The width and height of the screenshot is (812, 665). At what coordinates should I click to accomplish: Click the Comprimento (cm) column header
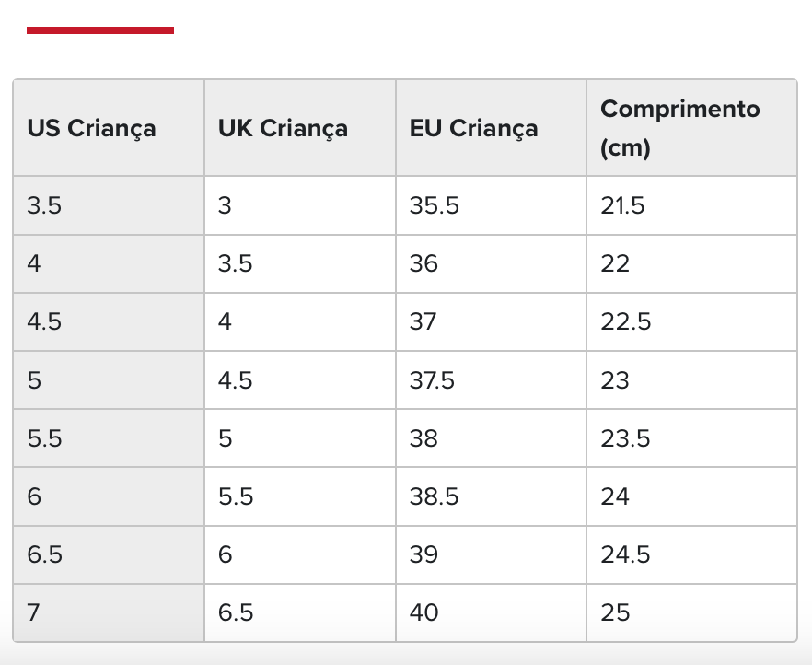point(680,128)
